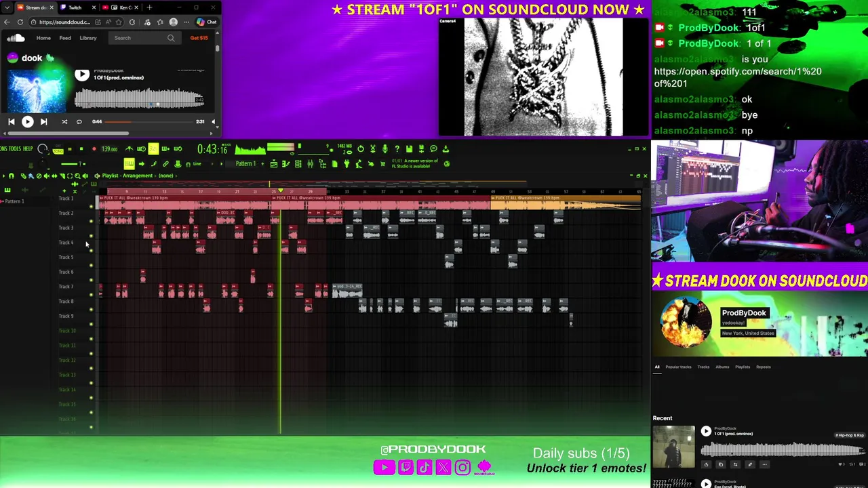Image resolution: width=868 pixels, height=488 pixels.
Task: Open FL Studio HELP menu
Action: tap(28, 149)
